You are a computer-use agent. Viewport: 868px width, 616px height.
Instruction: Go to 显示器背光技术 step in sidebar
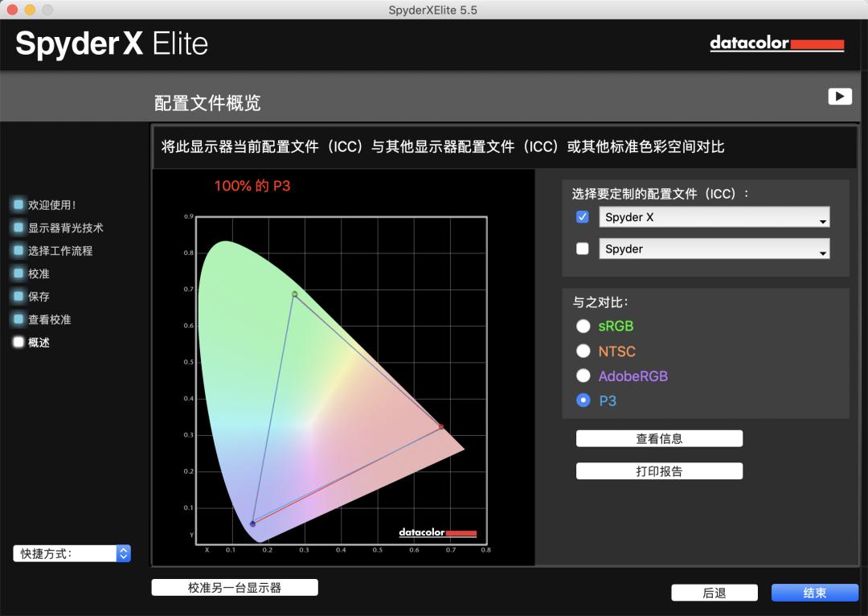coord(66,228)
